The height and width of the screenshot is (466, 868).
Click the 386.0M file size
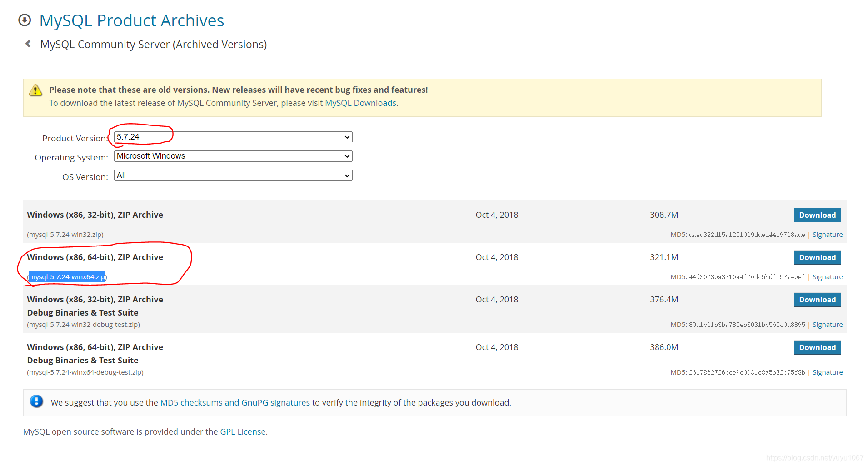tap(664, 347)
